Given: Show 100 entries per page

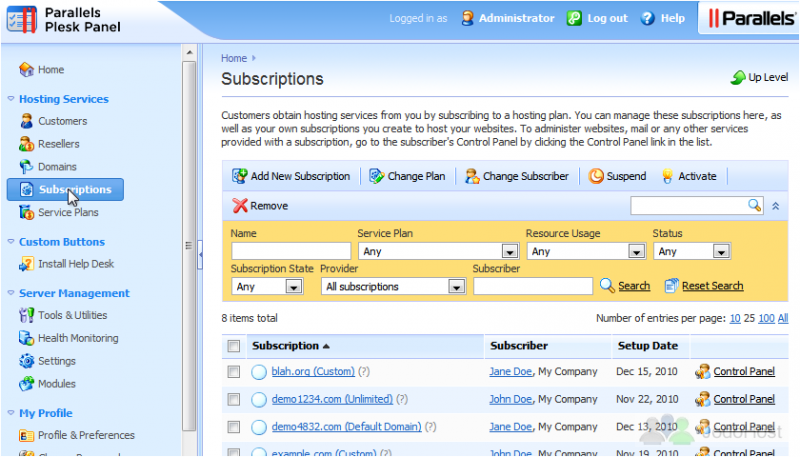Looking at the screenshot, I should (766, 318).
